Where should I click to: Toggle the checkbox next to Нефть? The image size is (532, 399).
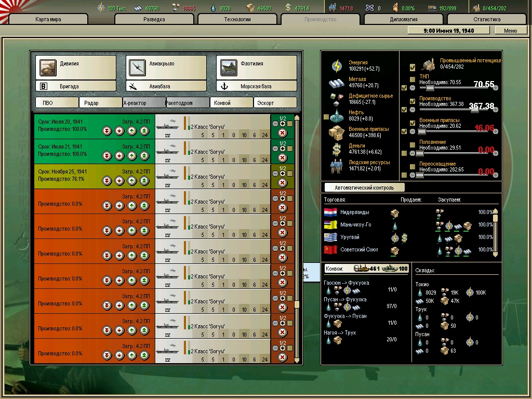[x=326, y=116]
